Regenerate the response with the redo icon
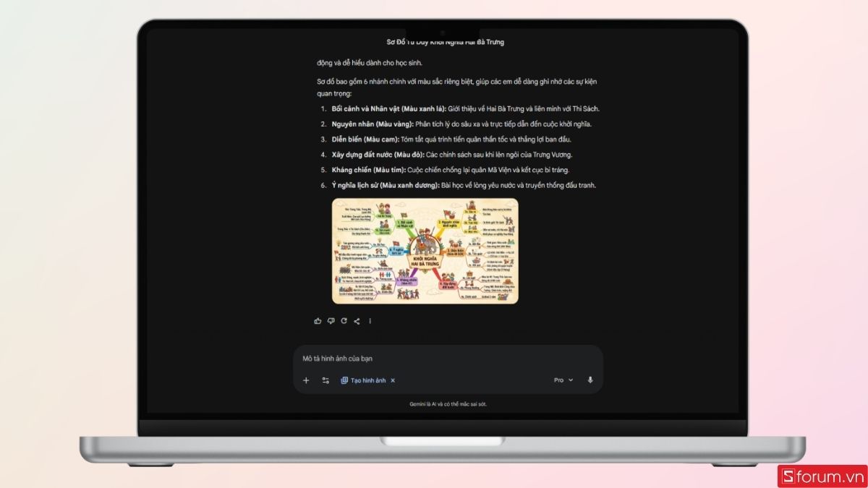Viewport: 868px width, 488px height. pyautogui.click(x=344, y=321)
